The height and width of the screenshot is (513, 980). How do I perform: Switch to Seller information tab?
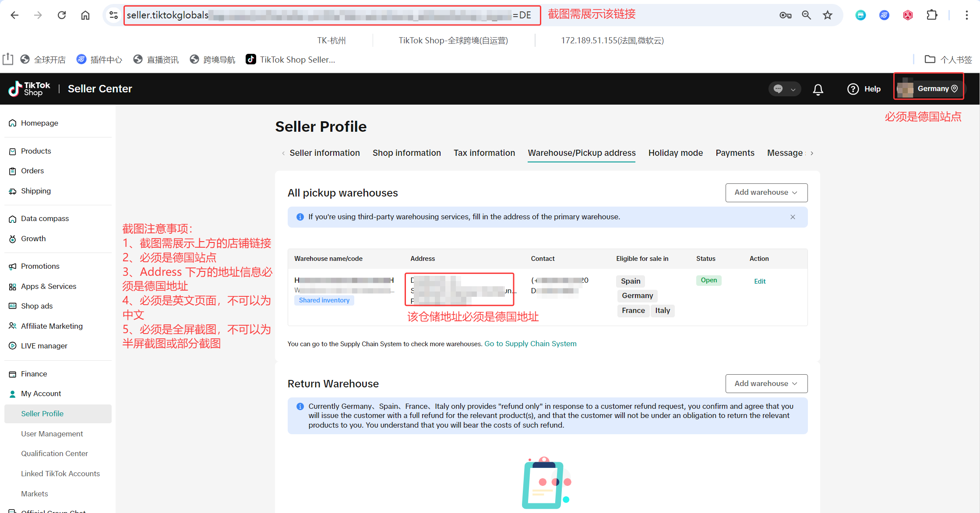click(x=324, y=153)
